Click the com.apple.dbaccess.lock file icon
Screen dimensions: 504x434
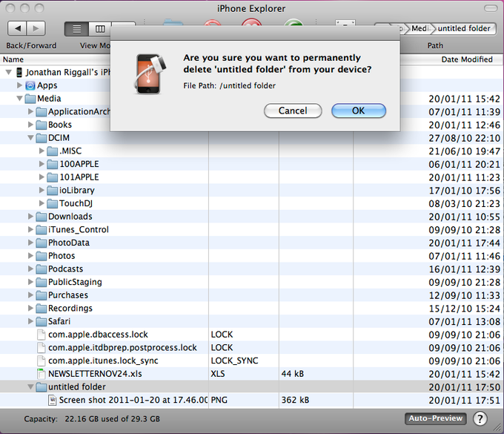tap(42, 335)
